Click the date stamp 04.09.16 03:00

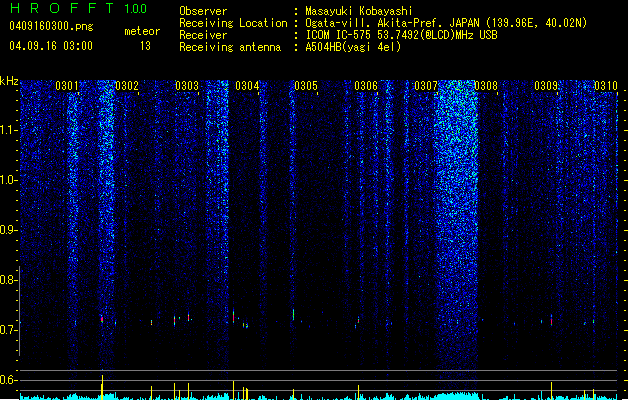pyautogui.click(x=51, y=46)
